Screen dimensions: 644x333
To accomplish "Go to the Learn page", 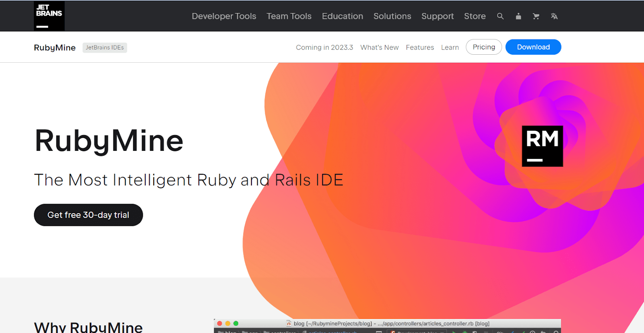I will tap(450, 47).
